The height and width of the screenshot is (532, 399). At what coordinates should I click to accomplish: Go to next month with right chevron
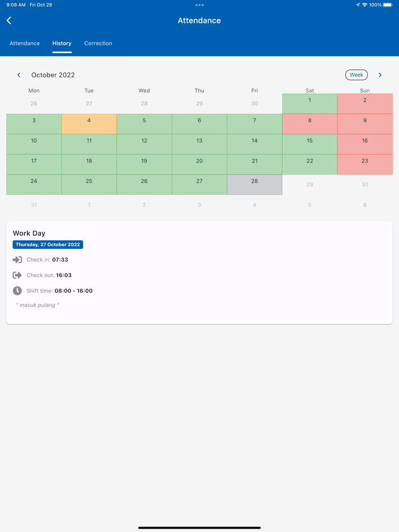(380, 75)
